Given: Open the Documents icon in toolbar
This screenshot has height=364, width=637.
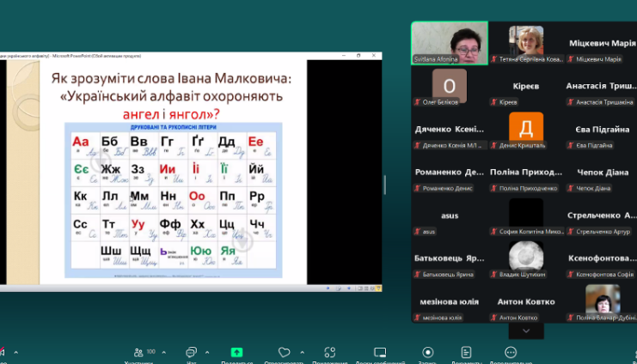Looking at the screenshot, I should click(466, 352).
